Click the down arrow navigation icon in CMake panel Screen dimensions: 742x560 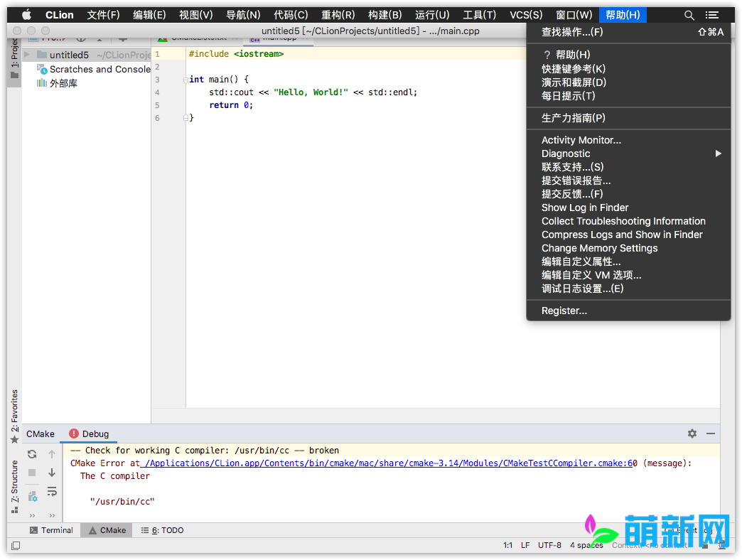52,472
